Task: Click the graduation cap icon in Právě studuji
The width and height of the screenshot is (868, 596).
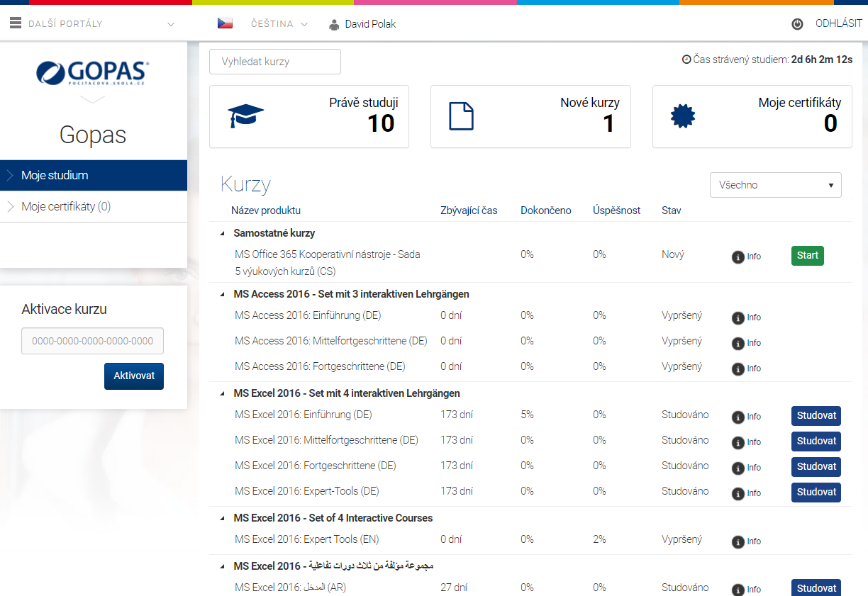Action: [245, 116]
